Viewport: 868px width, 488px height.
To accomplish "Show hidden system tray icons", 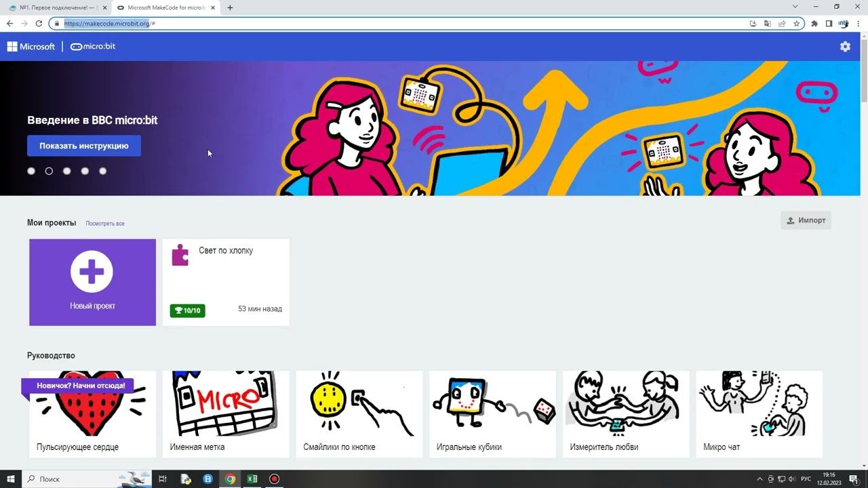I will click(759, 479).
